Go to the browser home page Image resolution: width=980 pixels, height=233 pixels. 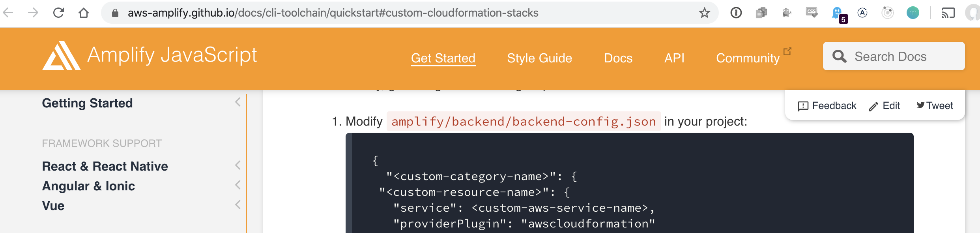coord(84,13)
